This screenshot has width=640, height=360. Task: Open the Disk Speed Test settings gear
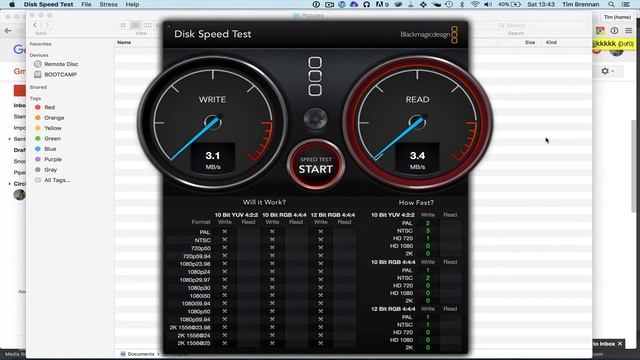(x=315, y=118)
